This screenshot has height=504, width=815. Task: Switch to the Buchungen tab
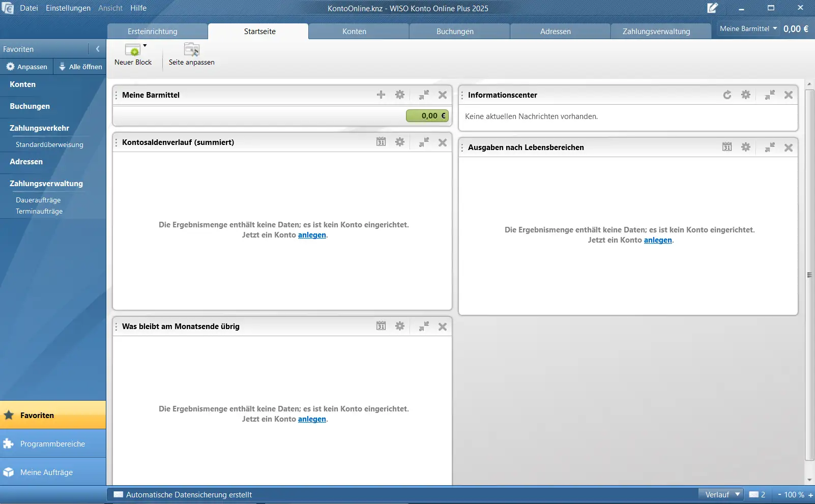(455, 32)
